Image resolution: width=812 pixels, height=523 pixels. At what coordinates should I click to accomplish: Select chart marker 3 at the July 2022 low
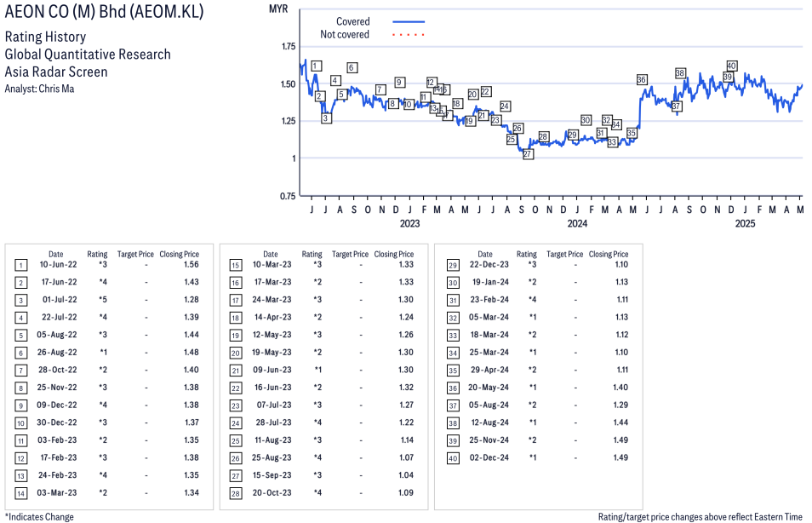pyautogui.click(x=326, y=118)
